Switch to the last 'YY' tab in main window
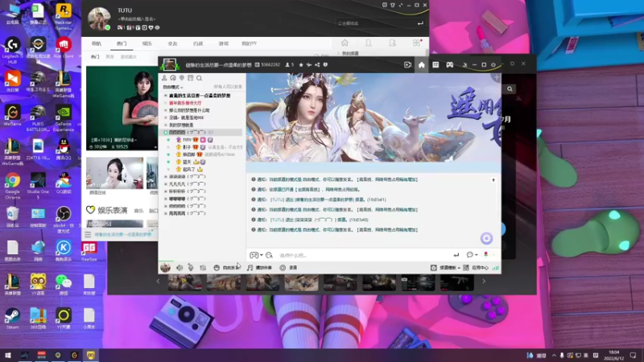Screen dimensions: 644x362 (249, 43)
